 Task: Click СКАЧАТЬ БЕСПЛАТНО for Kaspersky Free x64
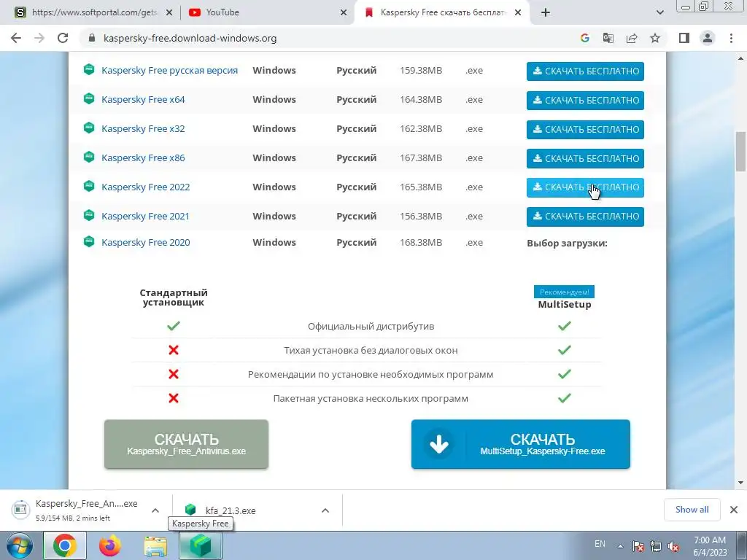pyautogui.click(x=585, y=100)
